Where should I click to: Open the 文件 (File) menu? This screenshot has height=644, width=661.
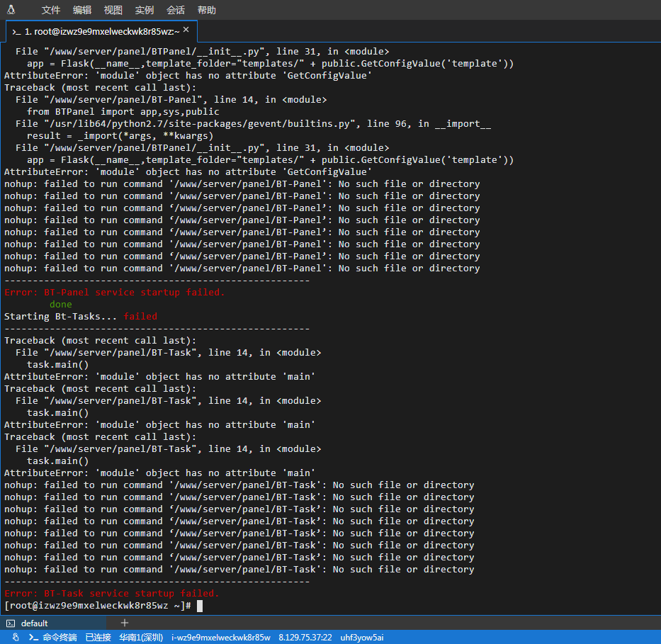pos(51,10)
